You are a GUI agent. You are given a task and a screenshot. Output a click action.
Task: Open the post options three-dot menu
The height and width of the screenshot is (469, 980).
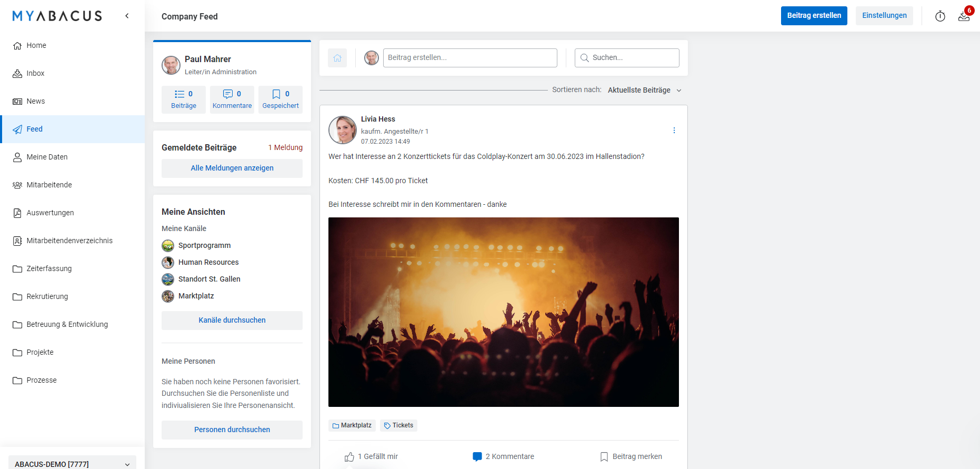pos(674,131)
